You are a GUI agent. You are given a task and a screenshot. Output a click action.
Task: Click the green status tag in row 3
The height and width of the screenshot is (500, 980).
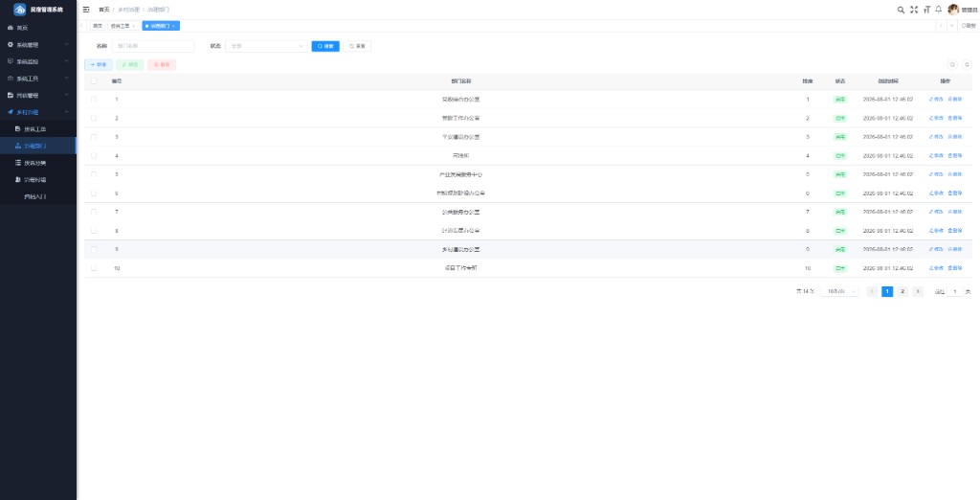click(840, 137)
